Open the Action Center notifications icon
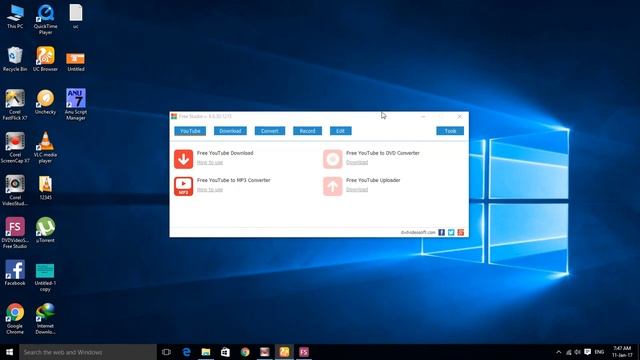 pyautogui.click(x=587, y=352)
